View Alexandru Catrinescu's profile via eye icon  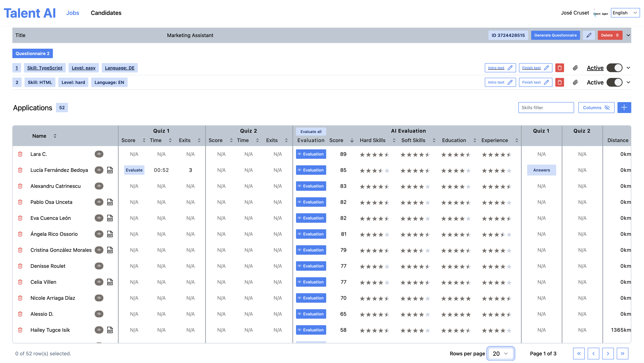coord(99,186)
